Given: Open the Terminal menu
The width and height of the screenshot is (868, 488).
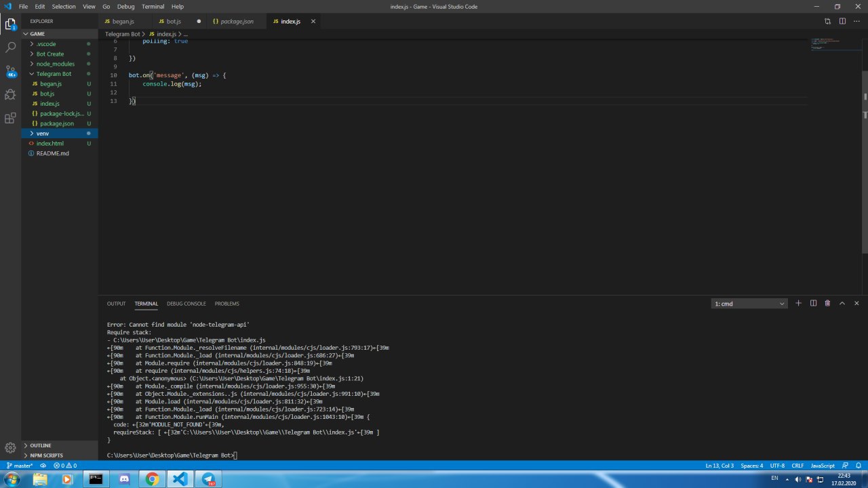Looking at the screenshot, I should 153,6.
